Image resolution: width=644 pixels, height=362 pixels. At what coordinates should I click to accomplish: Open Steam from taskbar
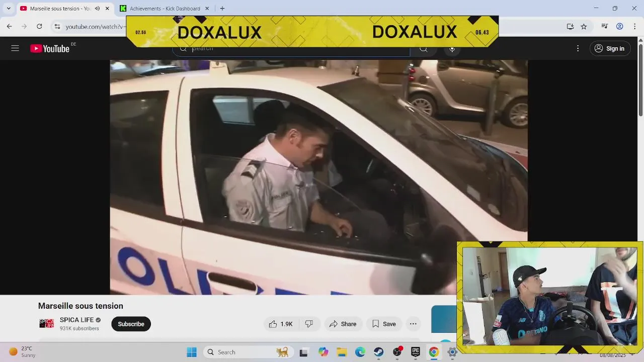(379, 352)
